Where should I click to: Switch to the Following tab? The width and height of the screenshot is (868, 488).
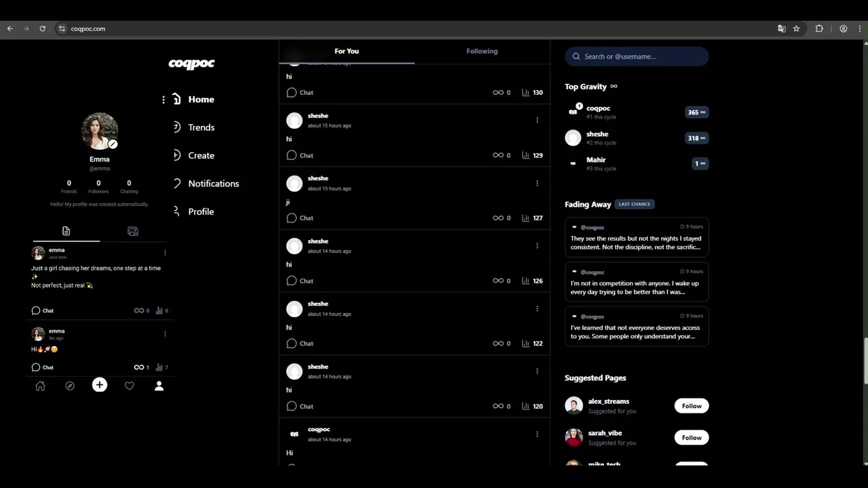(482, 51)
